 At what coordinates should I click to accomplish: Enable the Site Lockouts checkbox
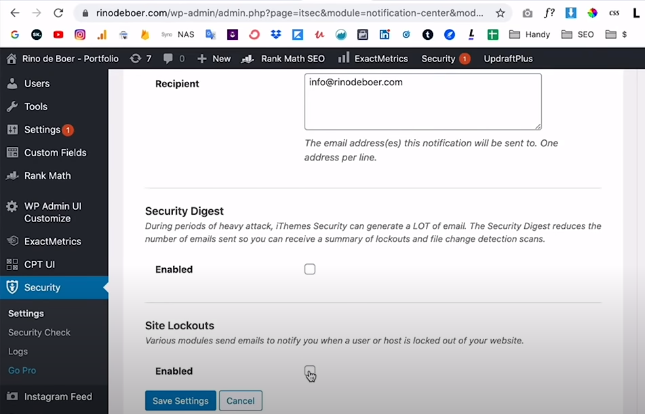310,371
